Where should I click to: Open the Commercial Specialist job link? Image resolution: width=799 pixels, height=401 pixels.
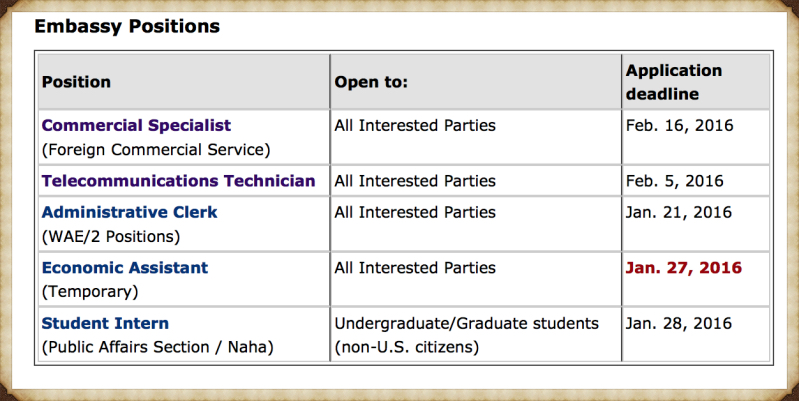point(136,125)
